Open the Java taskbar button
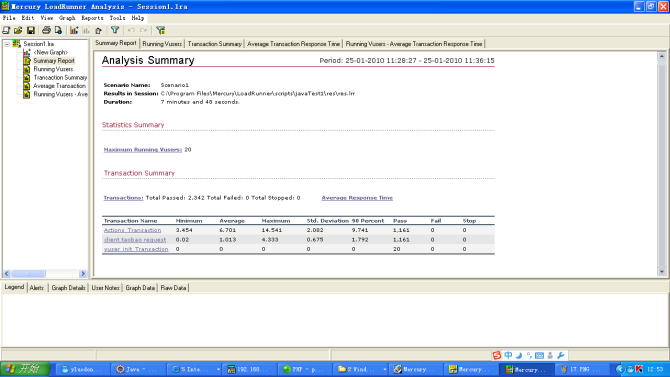Screen dimensions: 670x377 [138, 369]
